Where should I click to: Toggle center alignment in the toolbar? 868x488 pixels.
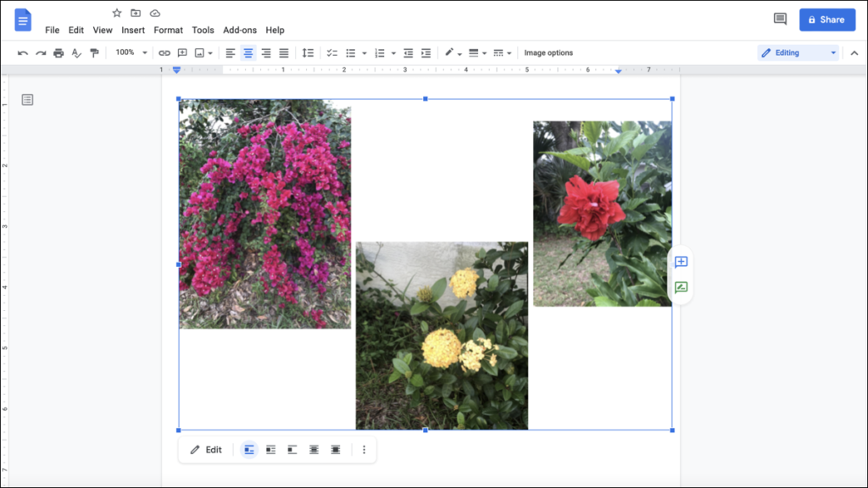click(248, 53)
